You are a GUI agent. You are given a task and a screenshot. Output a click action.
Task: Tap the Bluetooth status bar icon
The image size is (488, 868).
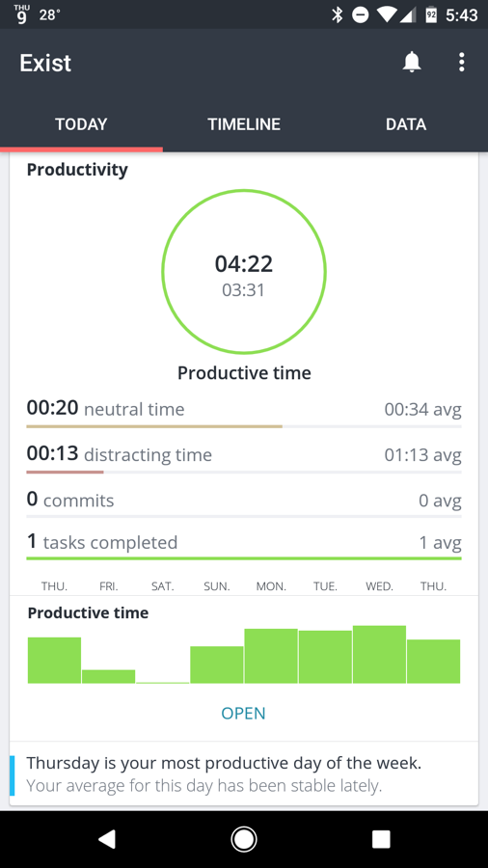337,14
